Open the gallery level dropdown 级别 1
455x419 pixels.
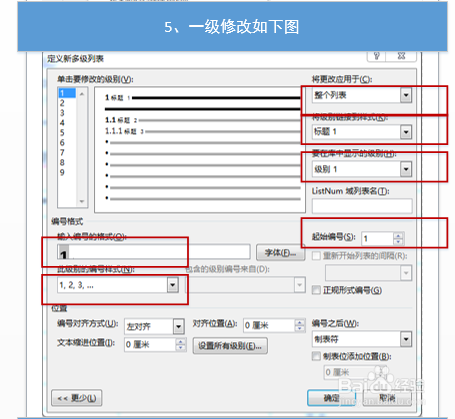[406, 169]
